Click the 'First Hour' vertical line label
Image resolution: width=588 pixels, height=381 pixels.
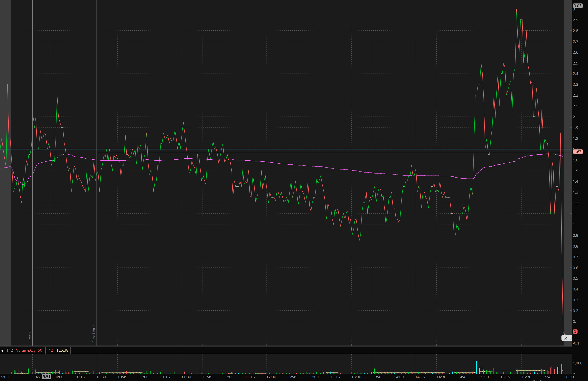tap(94, 334)
